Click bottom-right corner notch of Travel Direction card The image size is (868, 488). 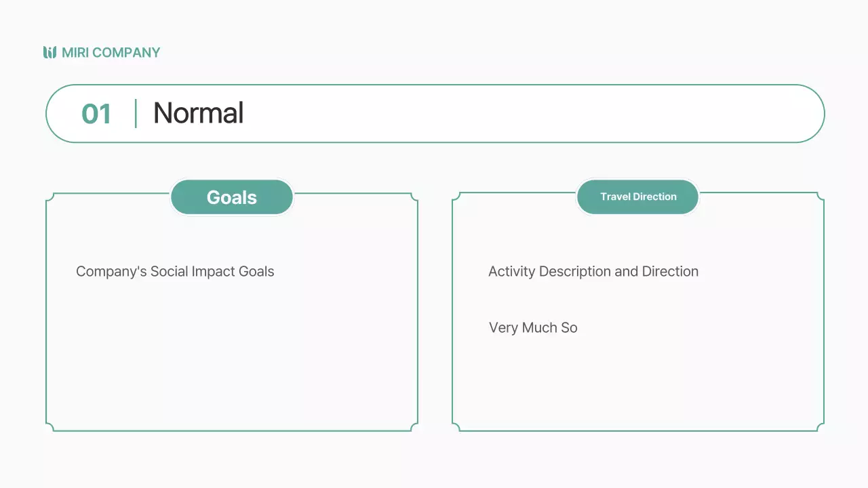(820, 426)
